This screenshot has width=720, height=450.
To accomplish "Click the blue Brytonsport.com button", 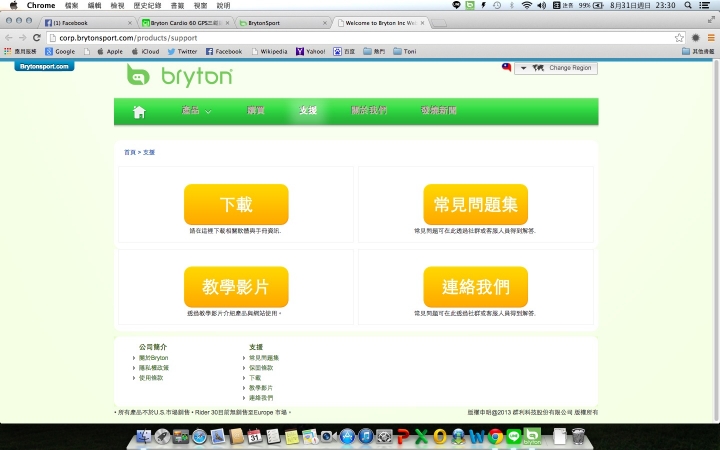I will point(44,66).
